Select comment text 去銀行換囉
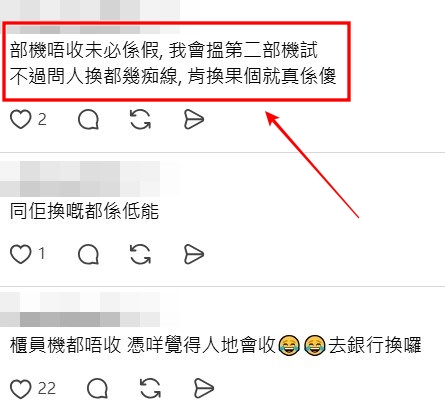This screenshot has height=417, width=445. click(x=375, y=345)
